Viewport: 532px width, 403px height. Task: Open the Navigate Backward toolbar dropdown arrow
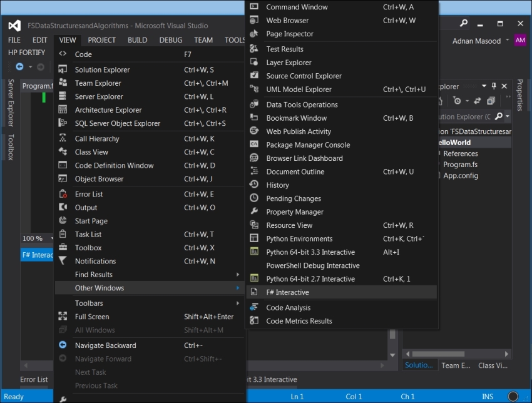(31, 67)
